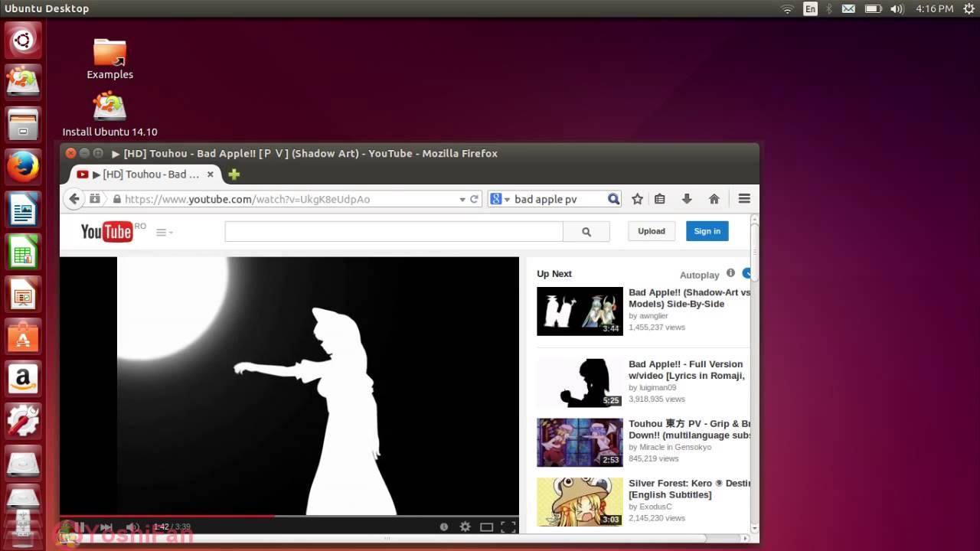This screenshot has width=980, height=551.
Task: Open Bad Apple Side-By-Side video link
Action: pyautogui.click(x=689, y=298)
